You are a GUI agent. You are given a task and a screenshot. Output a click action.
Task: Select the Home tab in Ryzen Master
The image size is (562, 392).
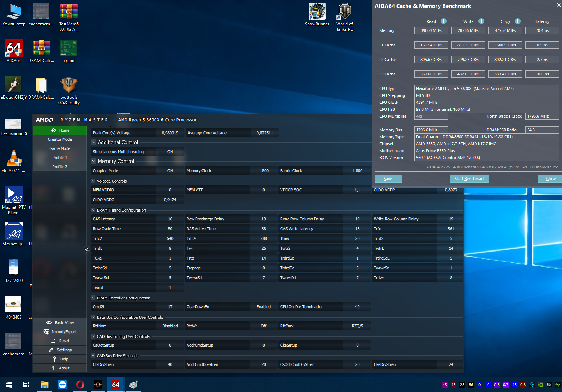60,130
